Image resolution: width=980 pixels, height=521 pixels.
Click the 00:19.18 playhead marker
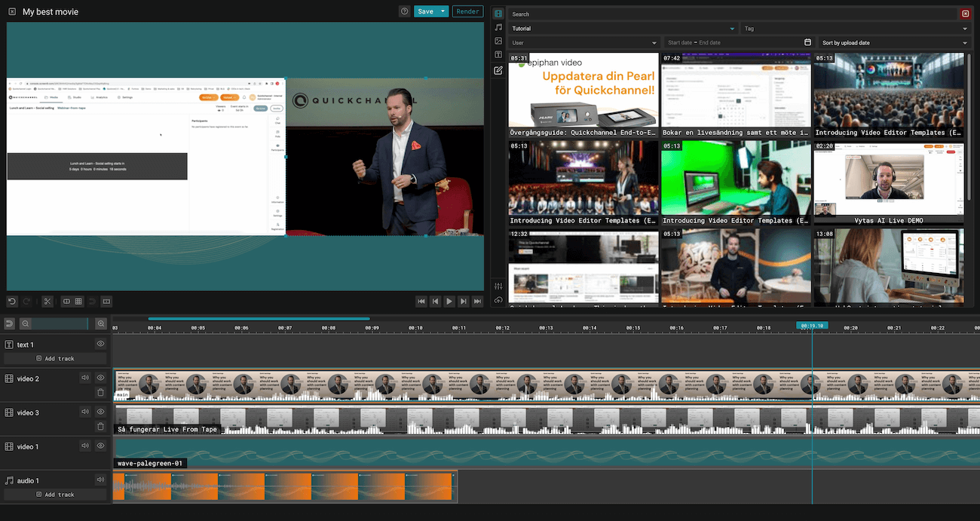[x=813, y=326]
